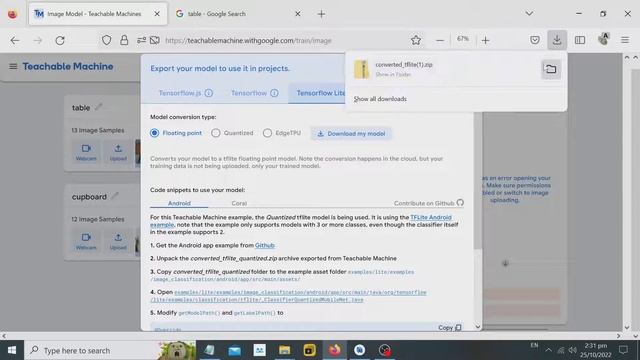Reload the current page
This screenshot has height=360, width=640.
click(60, 40)
